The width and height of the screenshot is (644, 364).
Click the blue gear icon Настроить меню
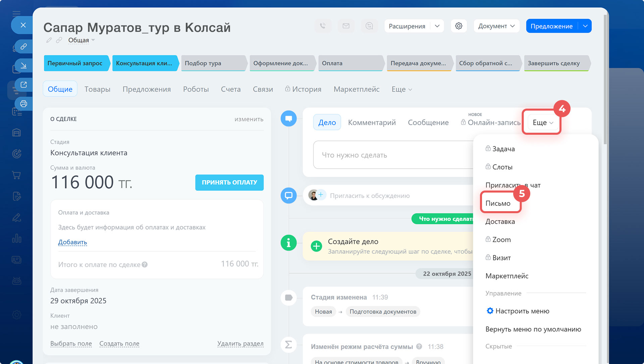[x=490, y=311]
